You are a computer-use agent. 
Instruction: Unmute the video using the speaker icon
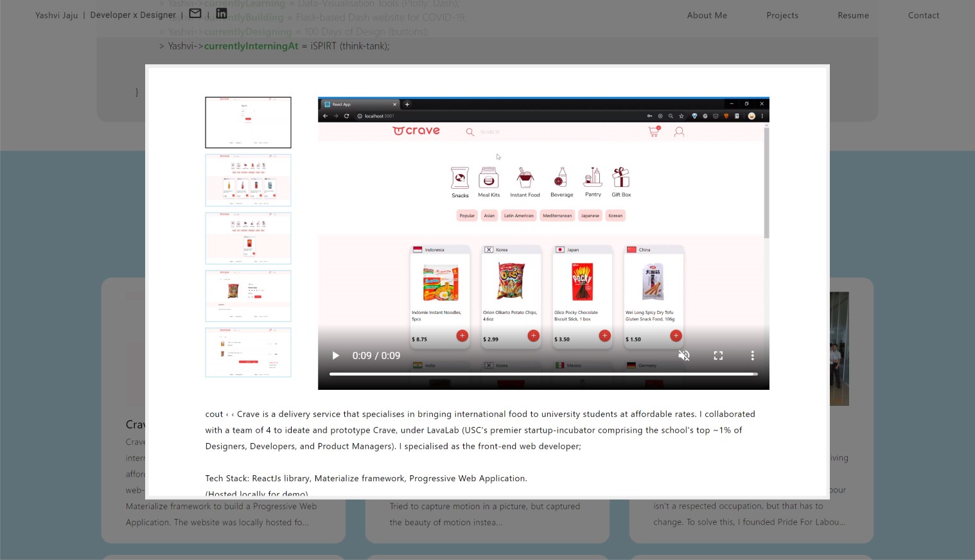tap(684, 356)
